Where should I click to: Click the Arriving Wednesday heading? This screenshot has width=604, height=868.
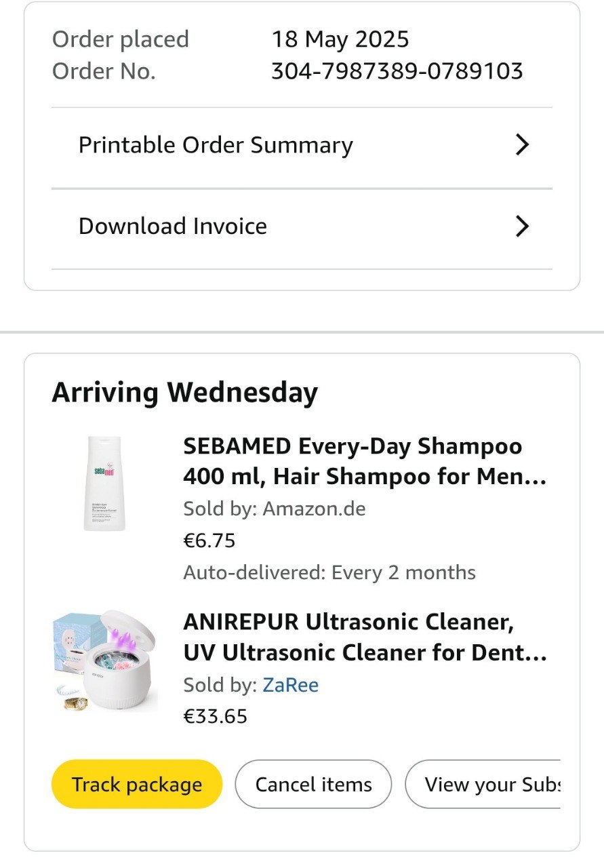[184, 393]
